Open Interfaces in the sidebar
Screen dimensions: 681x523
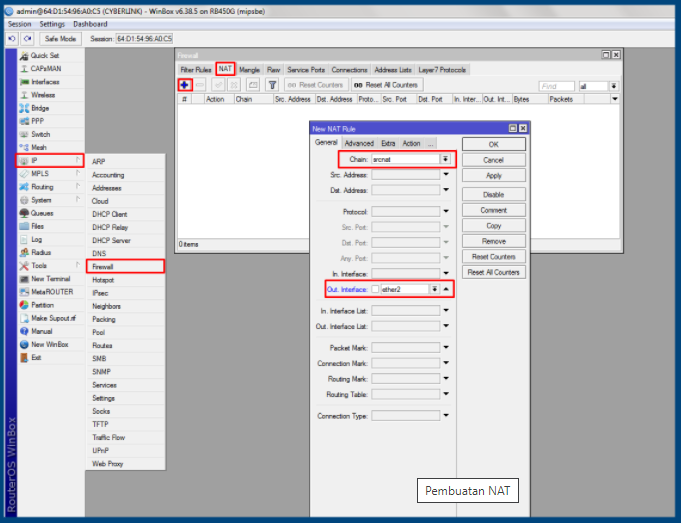50,82
